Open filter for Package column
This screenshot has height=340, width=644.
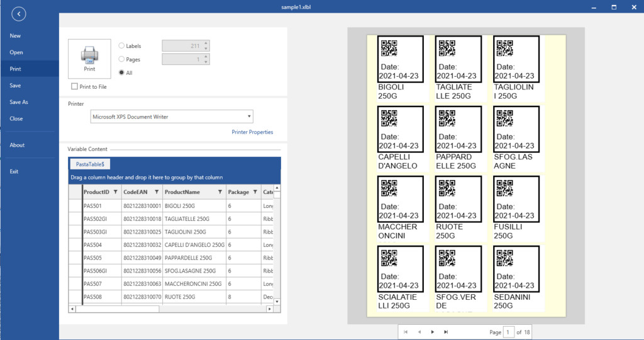pos(255,192)
